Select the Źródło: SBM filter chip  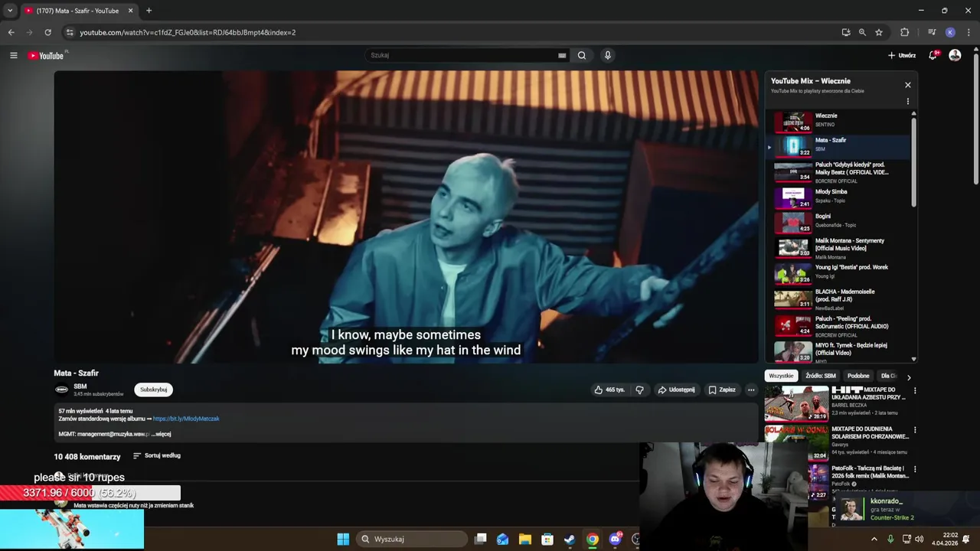coord(820,376)
